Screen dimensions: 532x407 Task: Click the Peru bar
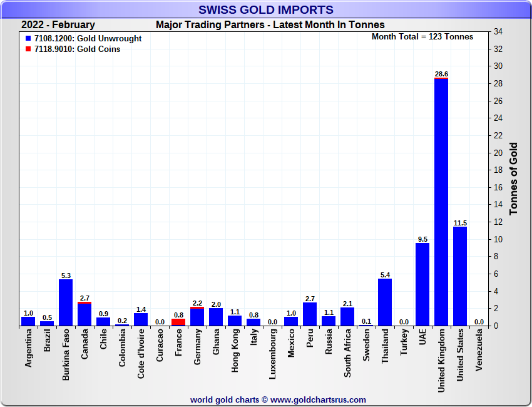point(310,314)
